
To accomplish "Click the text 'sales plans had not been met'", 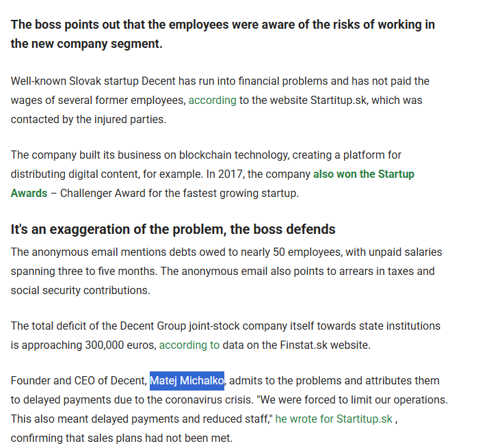I will click(159, 438).
